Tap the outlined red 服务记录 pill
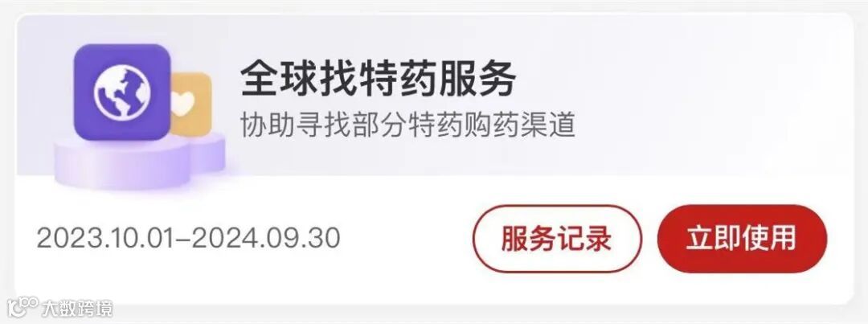868x324 pixels. pyautogui.click(x=556, y=239)
